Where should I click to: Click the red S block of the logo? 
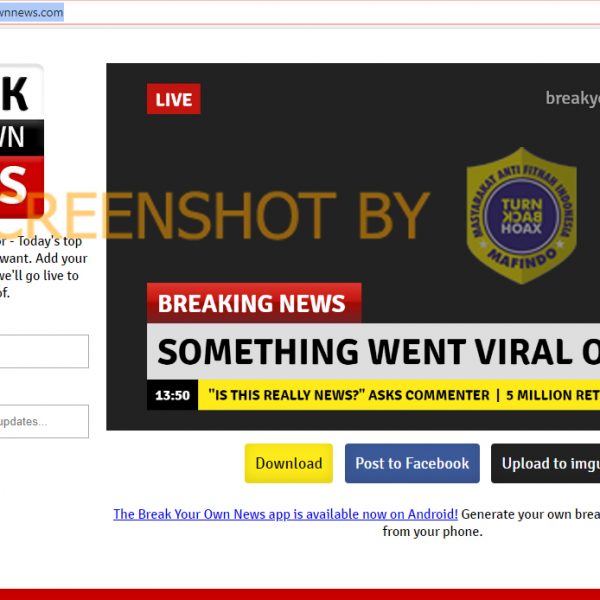[x=21, y=187]
